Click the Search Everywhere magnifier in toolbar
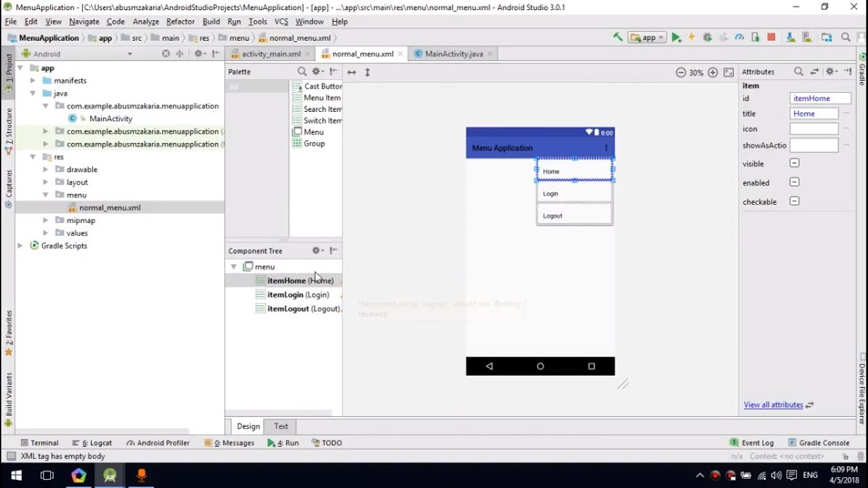Image resolution: width=868 pixels, height=488 pixels. pos(846,38)
